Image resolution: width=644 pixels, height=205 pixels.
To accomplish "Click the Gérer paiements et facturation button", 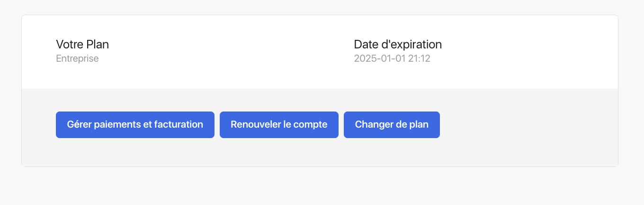I will pos(135,125).
